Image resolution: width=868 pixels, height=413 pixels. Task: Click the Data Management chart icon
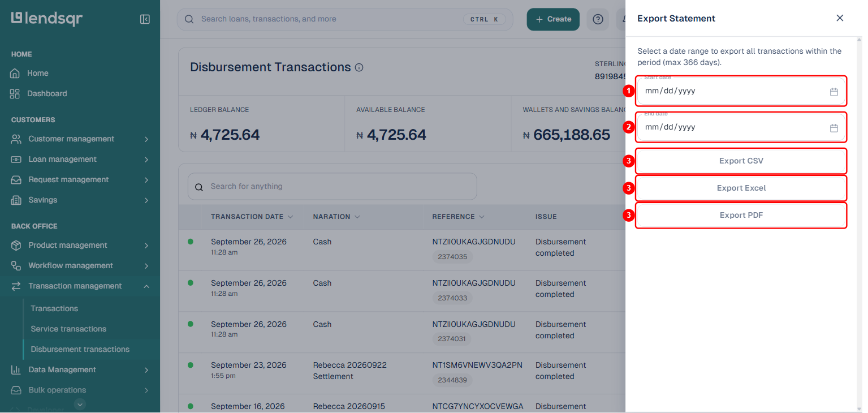pos(16,370)
